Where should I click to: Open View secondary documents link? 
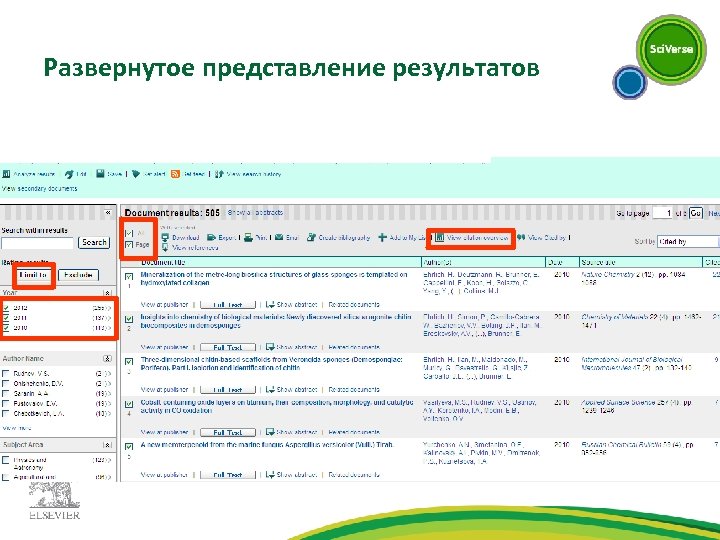(x=39, y=188)
